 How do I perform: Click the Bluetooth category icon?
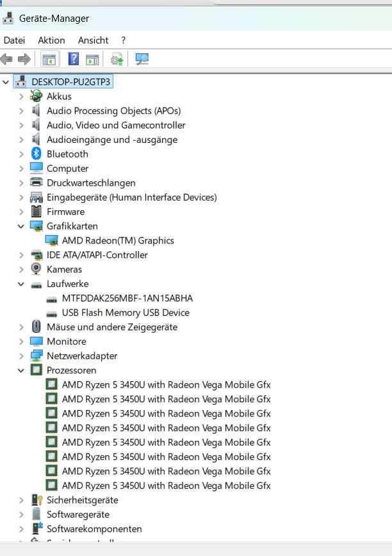click(37, 154)
